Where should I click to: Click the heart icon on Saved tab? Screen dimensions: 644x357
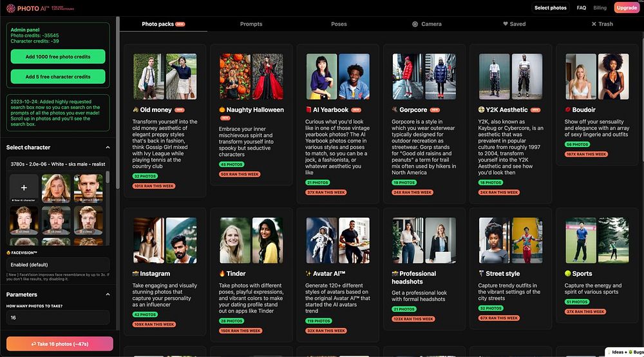(506, 24)
